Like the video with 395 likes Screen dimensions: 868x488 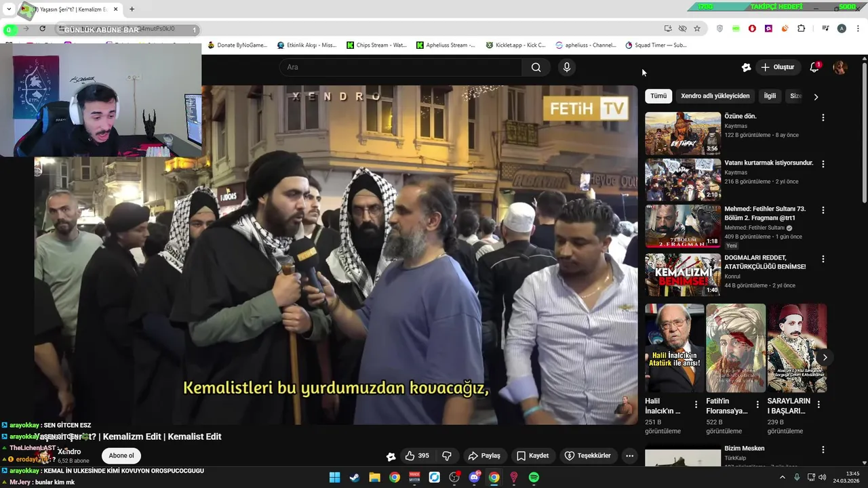coord(416,455)
